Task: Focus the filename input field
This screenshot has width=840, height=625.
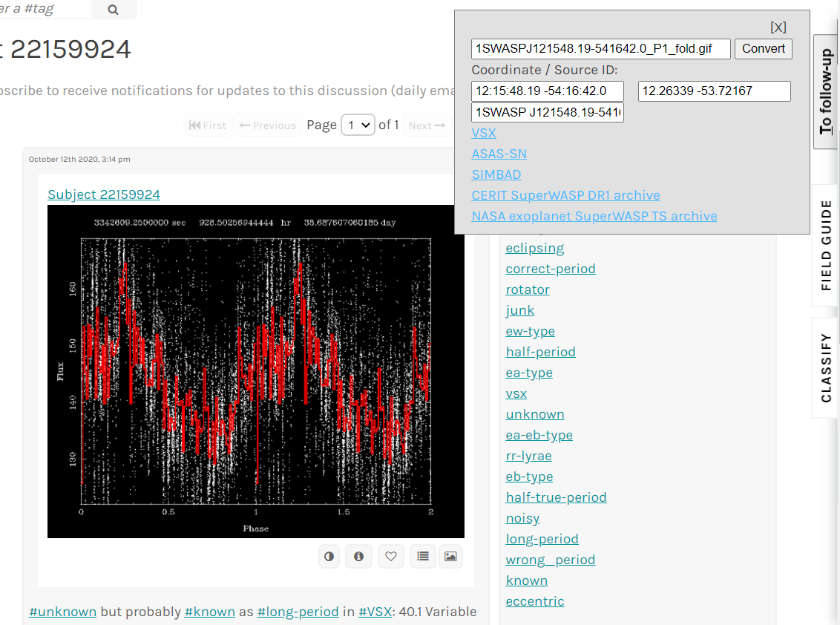Action: click(601, 49)
